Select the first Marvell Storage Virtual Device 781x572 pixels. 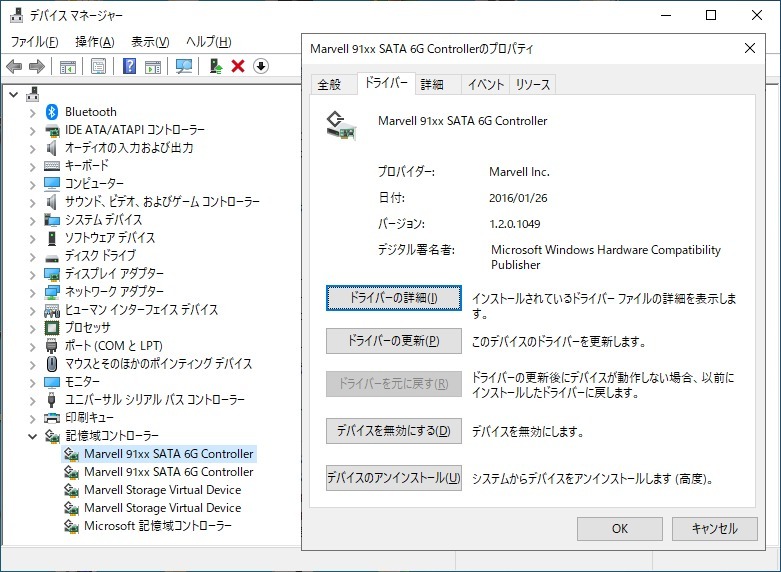pyautogui.click(x=162, y=490)
